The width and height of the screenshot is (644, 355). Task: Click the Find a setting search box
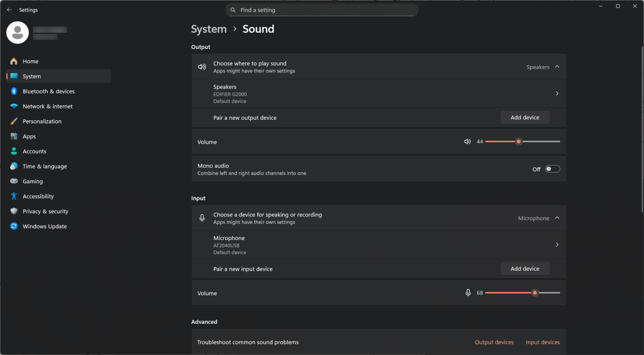click(321, 10)
